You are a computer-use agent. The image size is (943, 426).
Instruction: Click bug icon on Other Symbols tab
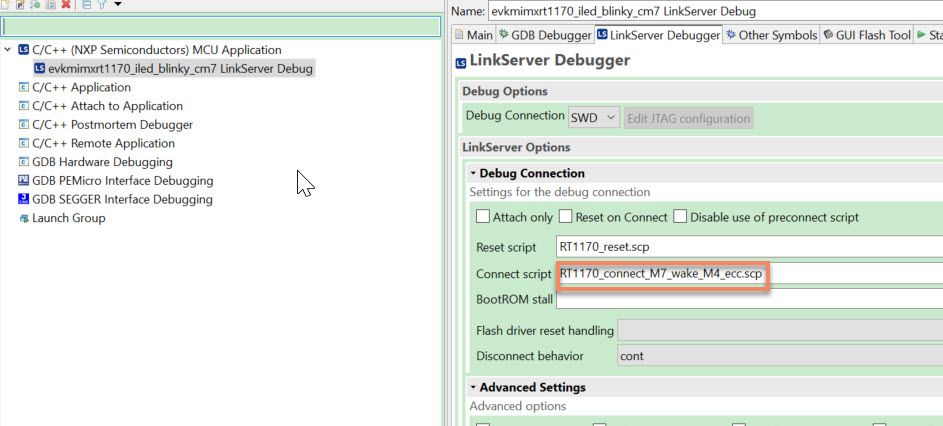(731, 35)
